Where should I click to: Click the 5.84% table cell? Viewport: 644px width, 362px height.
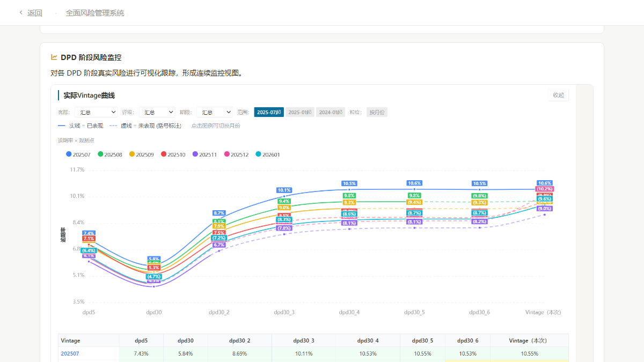pos(186,353)
